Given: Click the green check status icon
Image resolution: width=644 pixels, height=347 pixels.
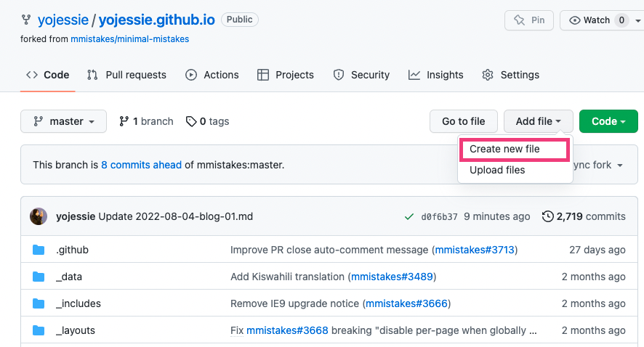Looking at the screenshot, I should pyautogui.click(x=409, y=216).
